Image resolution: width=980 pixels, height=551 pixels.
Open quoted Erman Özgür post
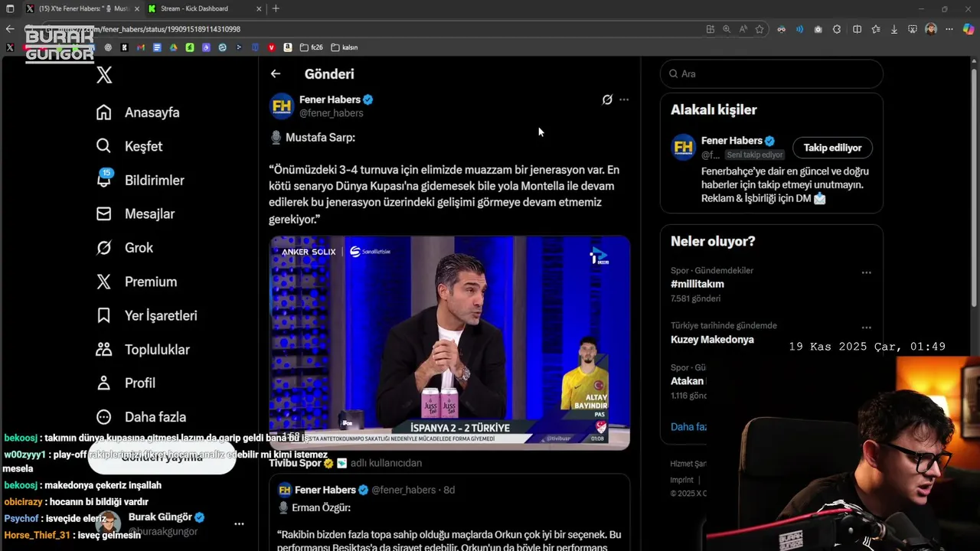coord(449,513)
